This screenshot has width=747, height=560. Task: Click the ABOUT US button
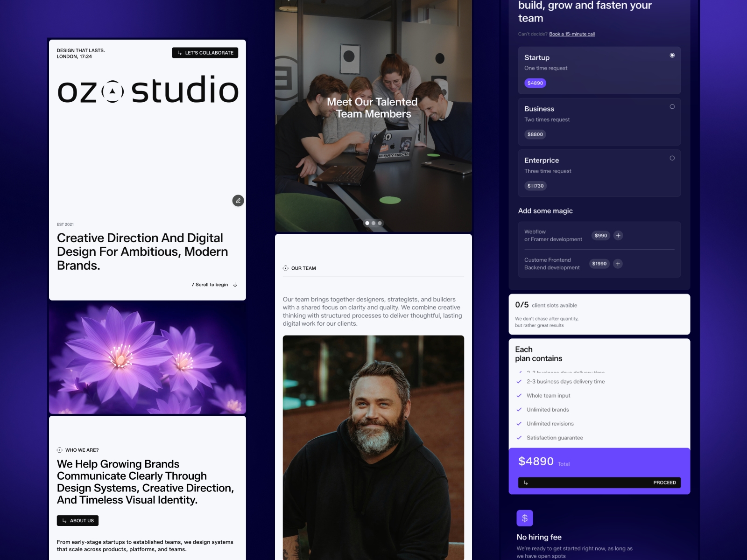[77, 520]
